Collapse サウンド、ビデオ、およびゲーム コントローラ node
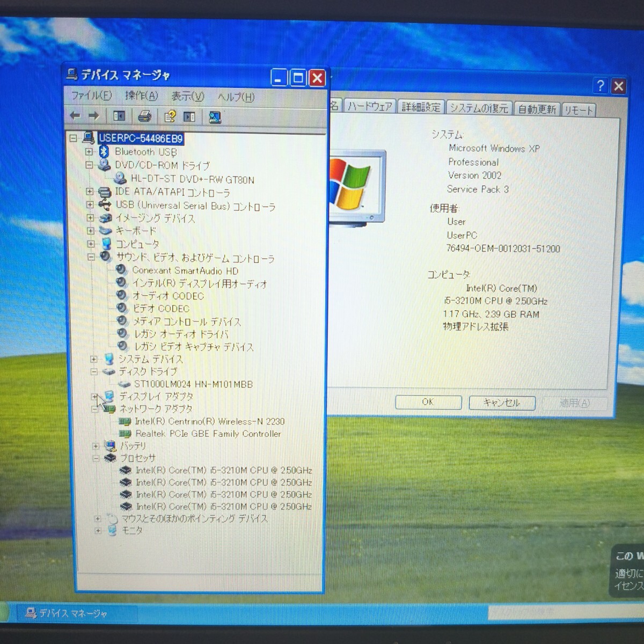The width and height of the screenshot is (644, 644). pos(91,257)
